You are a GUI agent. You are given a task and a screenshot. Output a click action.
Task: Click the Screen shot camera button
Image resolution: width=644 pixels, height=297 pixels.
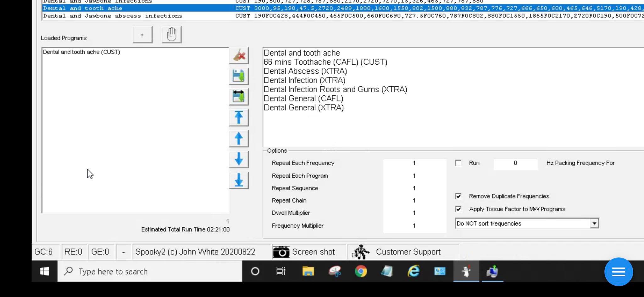coord(304,252)
